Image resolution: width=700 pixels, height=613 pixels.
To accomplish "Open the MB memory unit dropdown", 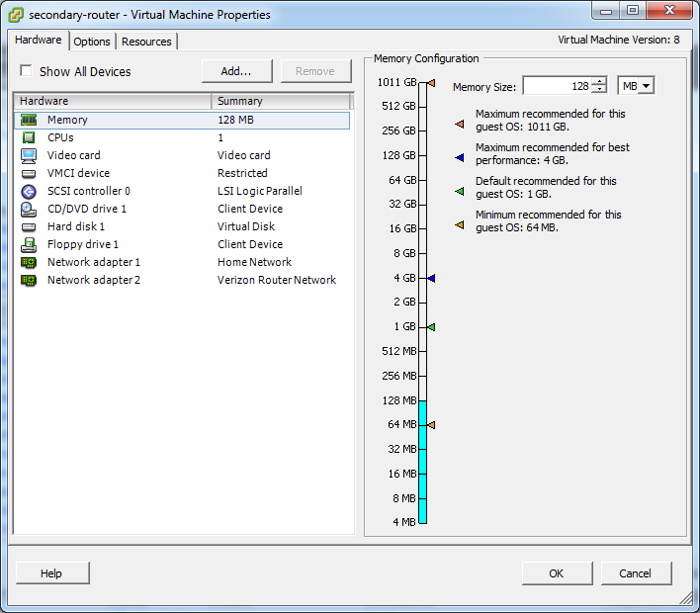I will (x=647, y=86).
